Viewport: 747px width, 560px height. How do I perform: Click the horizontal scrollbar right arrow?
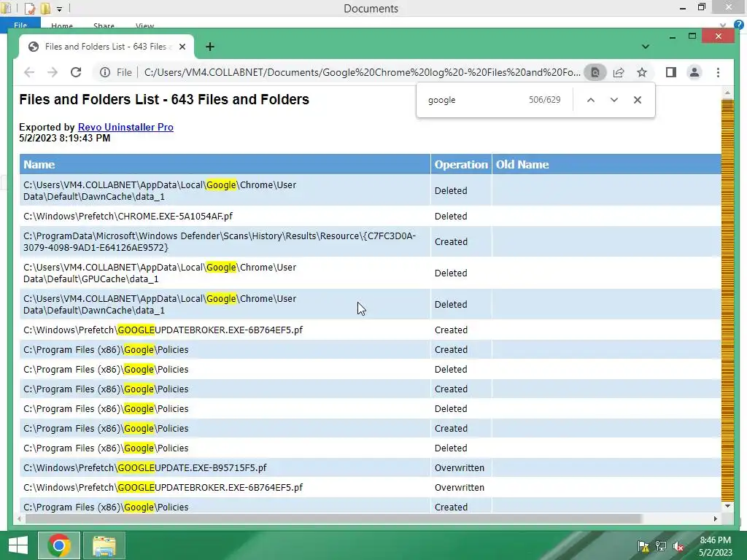pyautogui.click(x=716, y=518)
